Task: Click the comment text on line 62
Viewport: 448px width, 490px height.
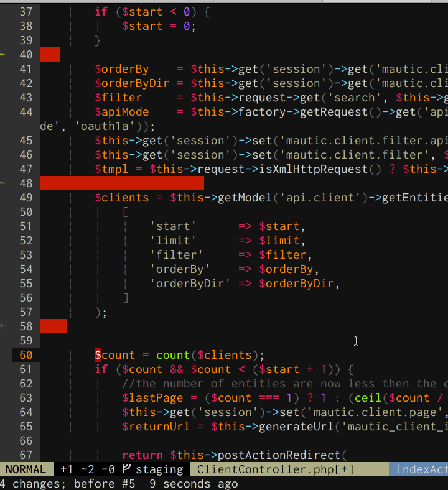Action: [x=284, y=384]
